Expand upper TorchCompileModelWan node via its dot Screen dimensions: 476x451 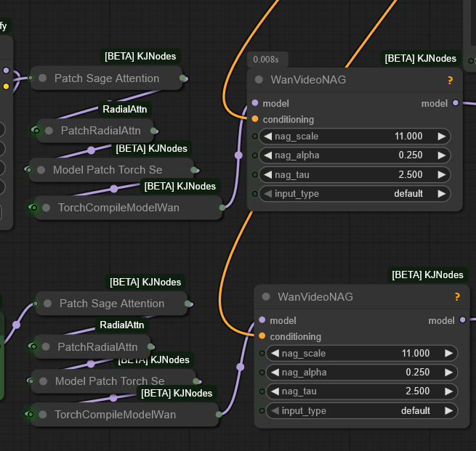tap(46, 208)
